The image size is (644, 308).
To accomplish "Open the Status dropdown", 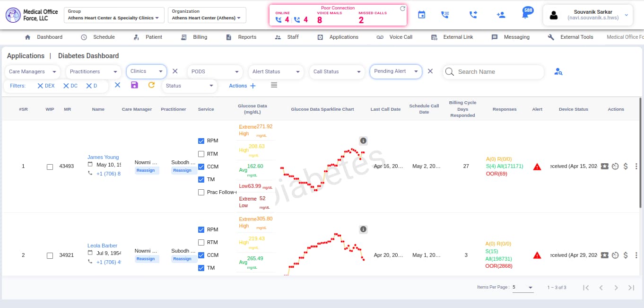I will click(190, 86).
